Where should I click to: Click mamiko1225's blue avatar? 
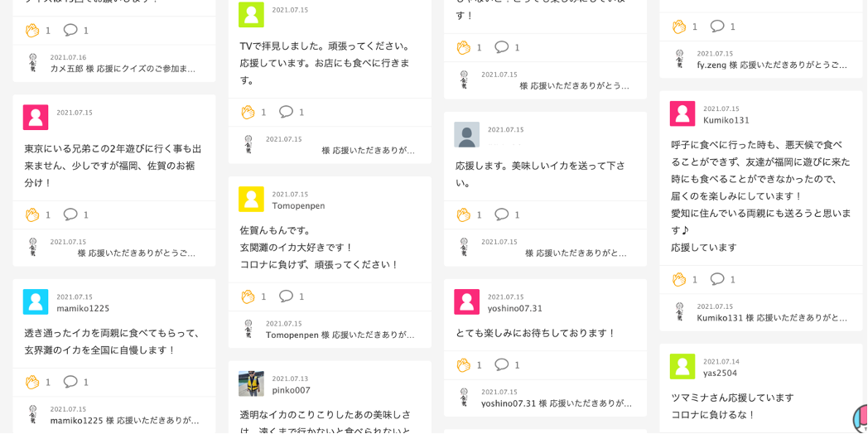point(36,301)
